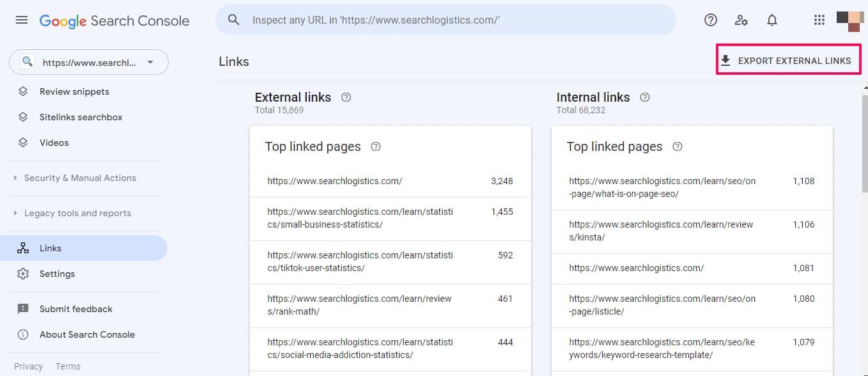Click the add user icon

coord(741,20)
